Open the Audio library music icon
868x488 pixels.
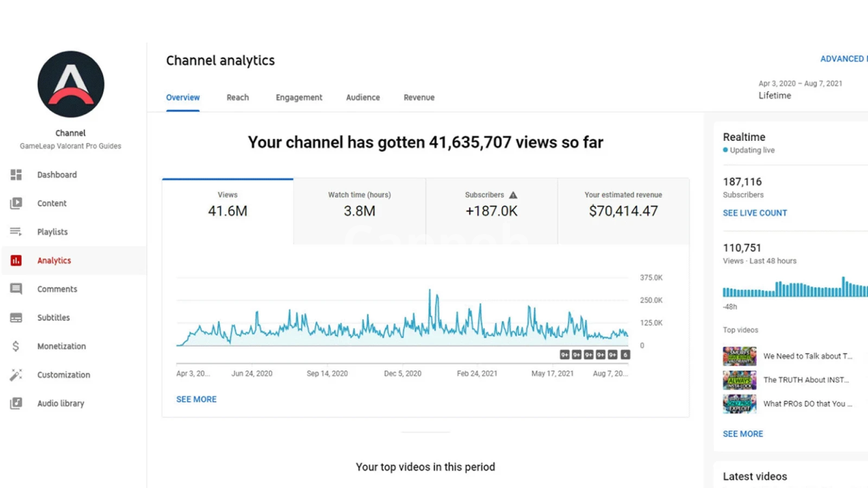coord(16,403)
